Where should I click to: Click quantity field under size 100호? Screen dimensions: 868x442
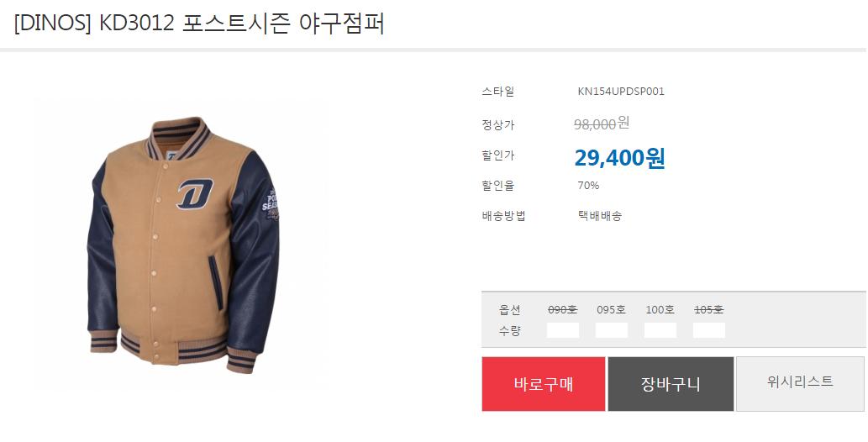point(660,331)
